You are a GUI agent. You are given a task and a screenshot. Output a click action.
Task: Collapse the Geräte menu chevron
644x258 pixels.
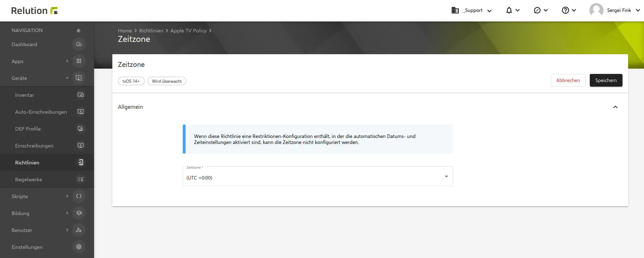(67, 78)
